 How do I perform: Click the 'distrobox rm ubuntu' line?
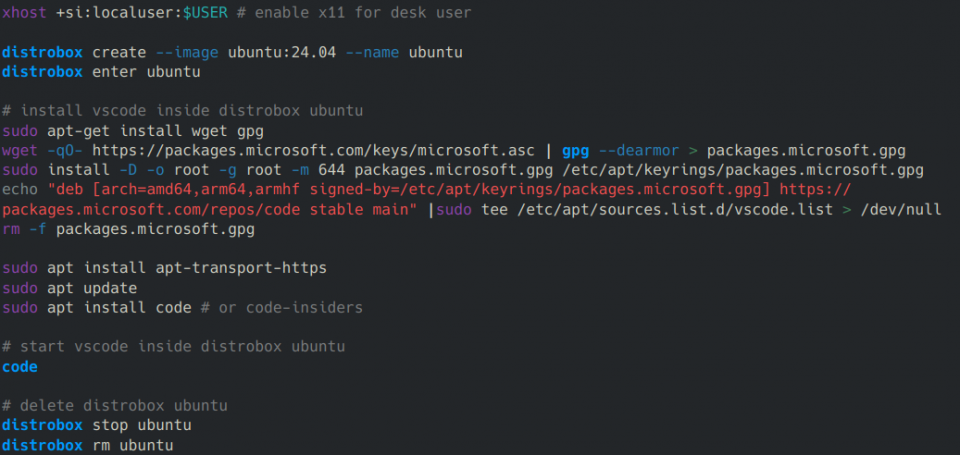(88, 445)
